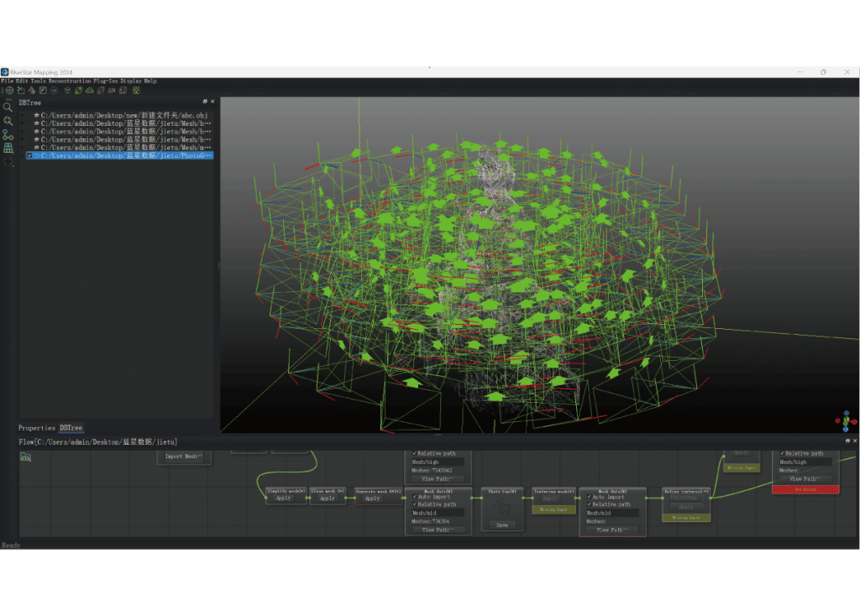Viewport: 860px width, 616px height.
Task: Click the green circular arrows sync icon
Action: (78, 91)
